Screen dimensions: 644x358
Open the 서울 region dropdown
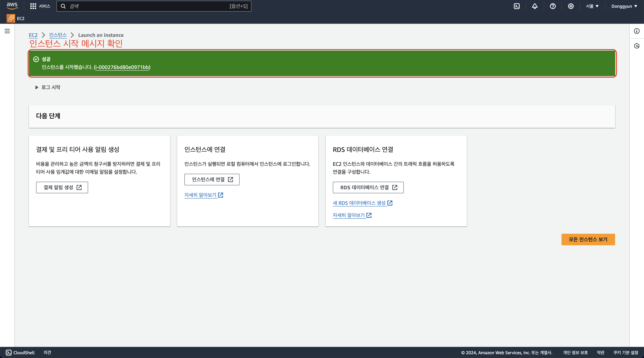[592, 6]
